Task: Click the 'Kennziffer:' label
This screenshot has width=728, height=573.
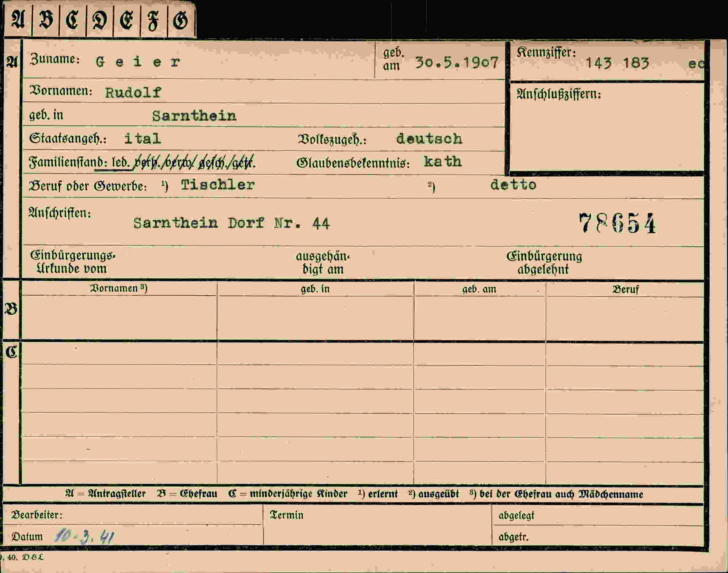Action: [x=546, y=53]
